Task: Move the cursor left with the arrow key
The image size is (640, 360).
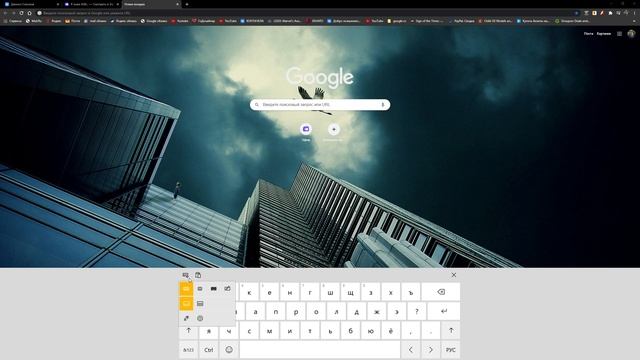Action: 411,350
